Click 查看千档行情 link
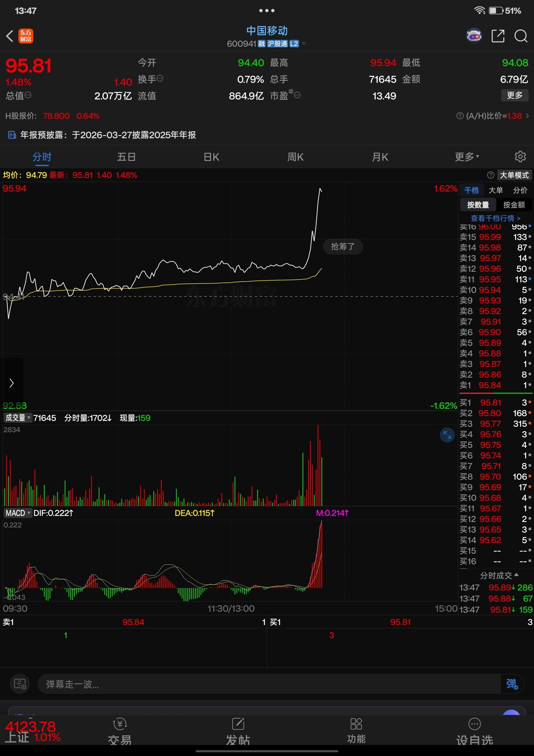 pos(495,218)
